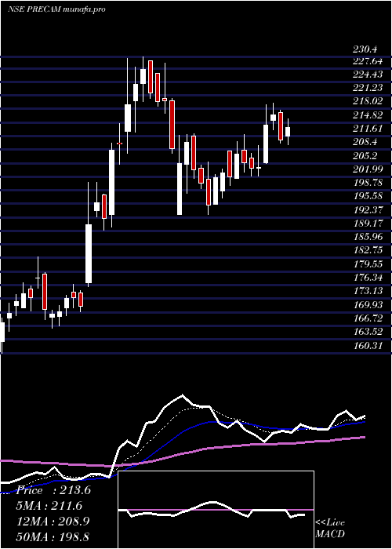Click the 218.02 price level label
The image size is (392, 549).
[368, 101]
